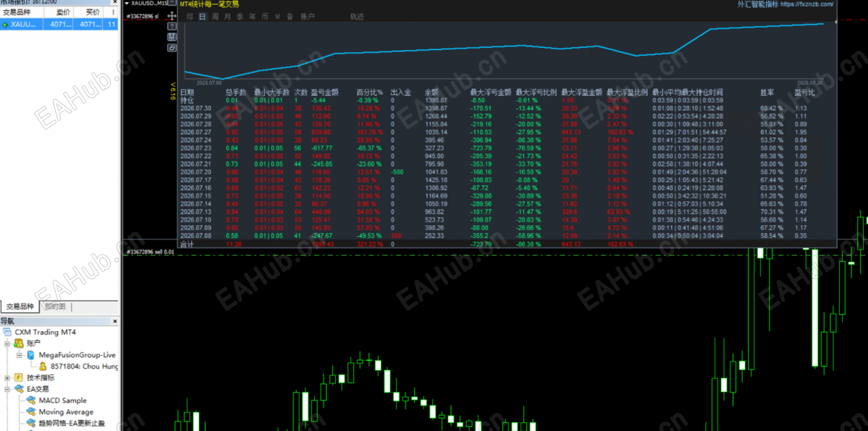Screen dimensions: 868x431
Task: Select the 年 yearly statistics tab
Action: tap(253, 17)
